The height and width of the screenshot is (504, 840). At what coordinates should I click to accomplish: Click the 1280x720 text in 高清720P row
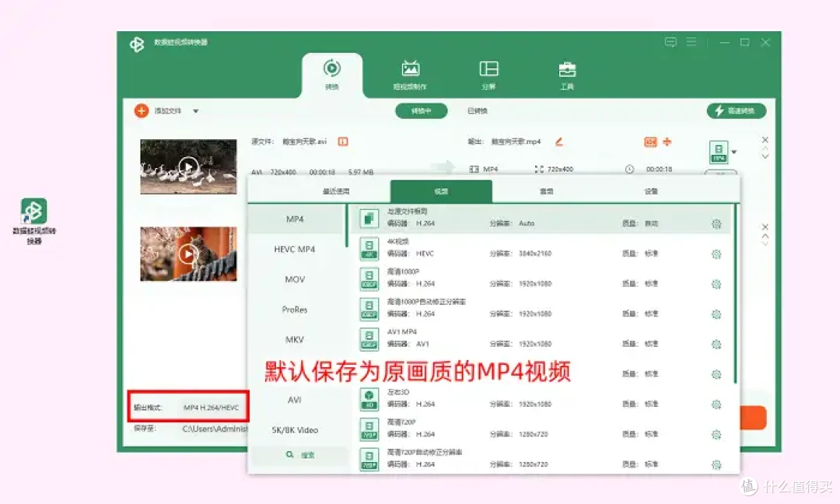click(x=533, y=434)
